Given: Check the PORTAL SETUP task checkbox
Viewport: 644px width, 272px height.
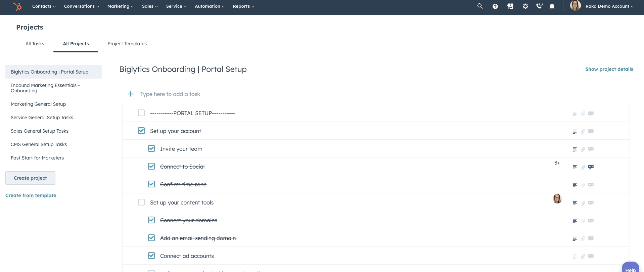Looking at the screenshot, I should tap(141, 113).
